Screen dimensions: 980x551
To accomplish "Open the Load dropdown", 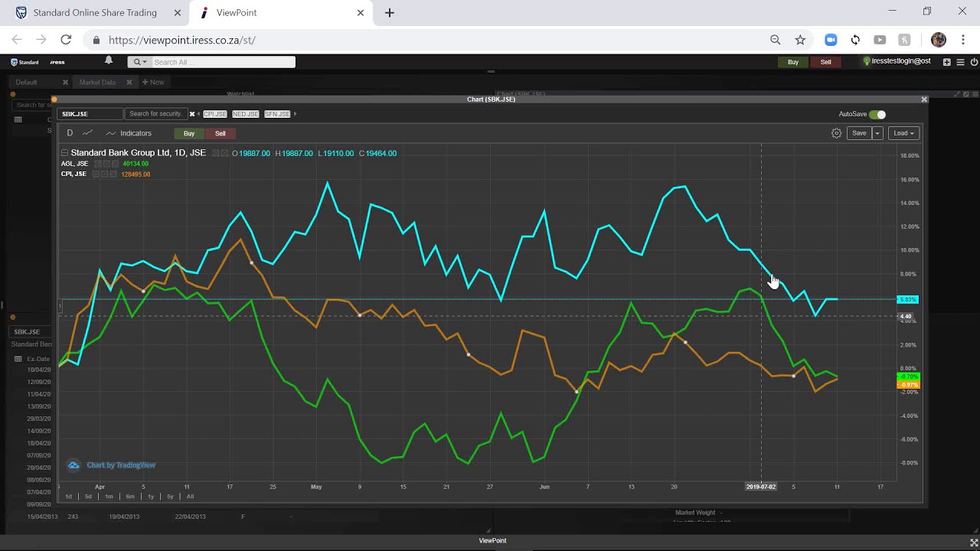I will tap(904, 133).
